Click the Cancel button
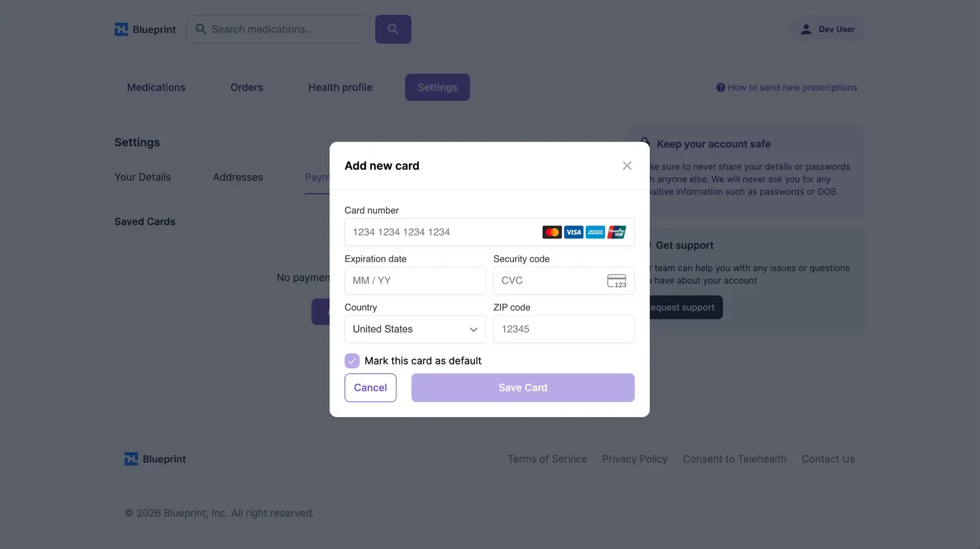Screen dimensions: 980x549 (x=370, y=388)
